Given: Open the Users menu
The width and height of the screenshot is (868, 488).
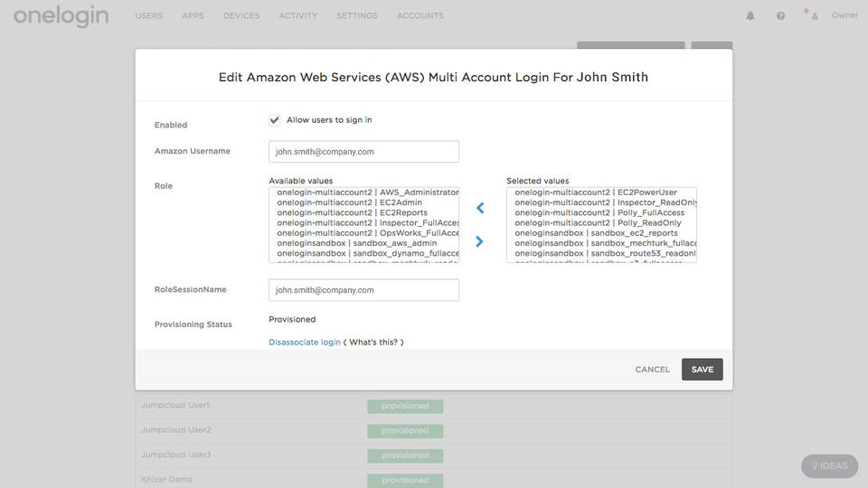Looking at the screenshot, I should pos(149,16).
